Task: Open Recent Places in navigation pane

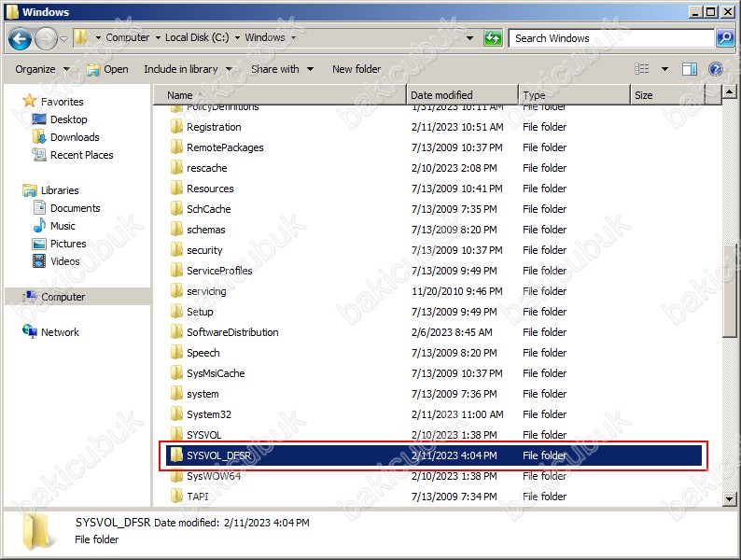Action: [82, 155]
